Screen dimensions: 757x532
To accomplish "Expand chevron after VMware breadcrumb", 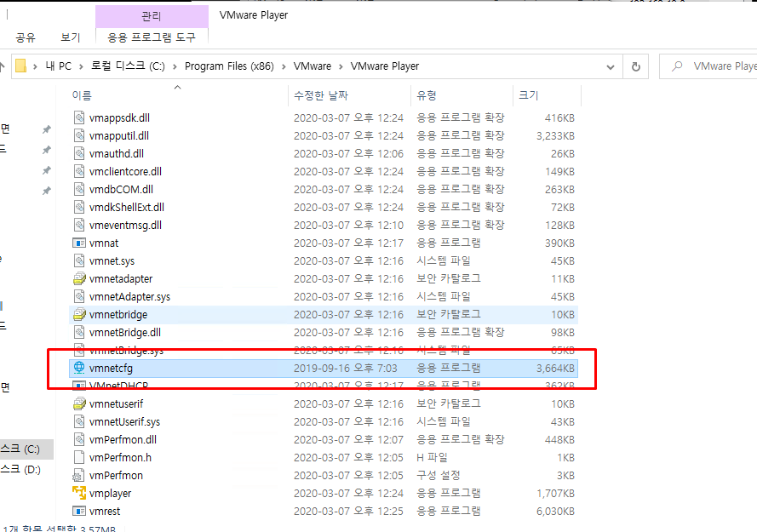I will [x=341, y=66].
